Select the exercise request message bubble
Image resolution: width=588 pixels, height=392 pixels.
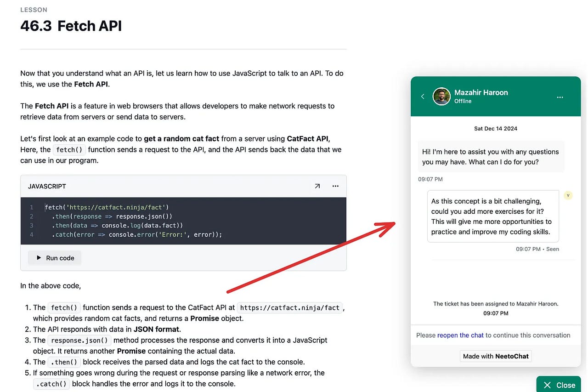pos(493,216)
